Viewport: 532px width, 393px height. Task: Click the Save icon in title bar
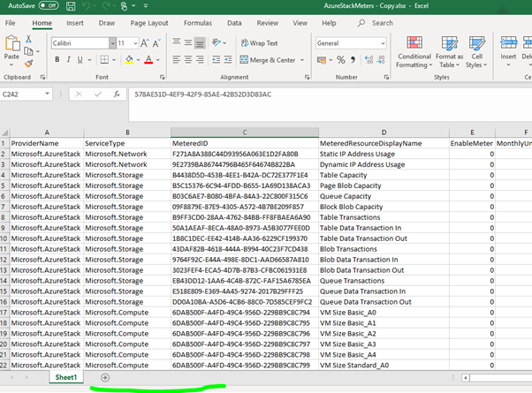(71, 6)
